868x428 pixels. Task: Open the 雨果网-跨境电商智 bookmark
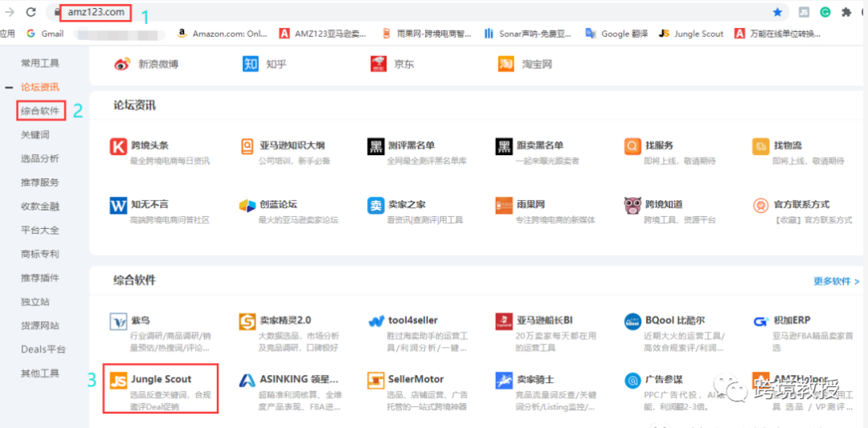(427, 34)
